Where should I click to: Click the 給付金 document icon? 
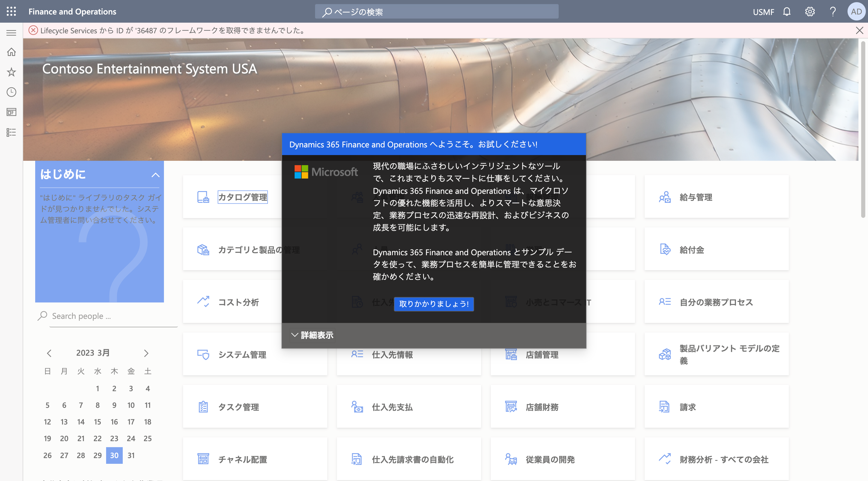tap(665, 250)
